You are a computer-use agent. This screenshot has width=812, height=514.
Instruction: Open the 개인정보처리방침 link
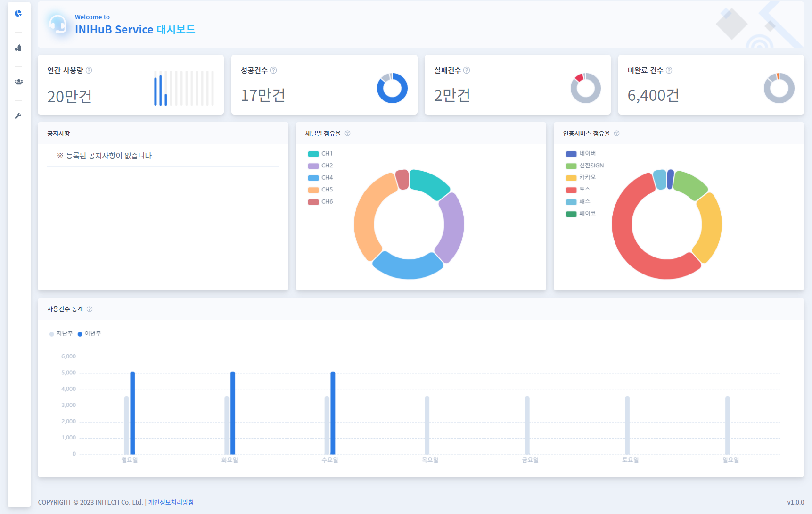click(x=171, y=502)
